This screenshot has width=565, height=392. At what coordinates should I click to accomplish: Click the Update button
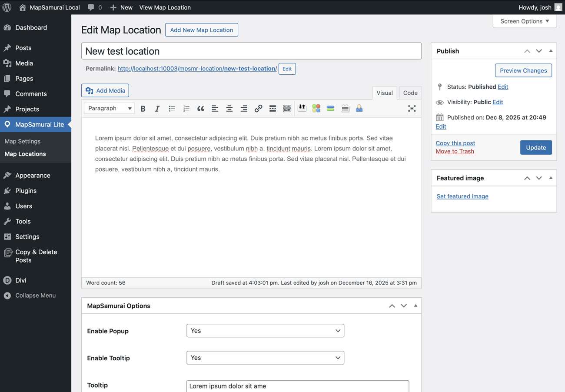535,148
